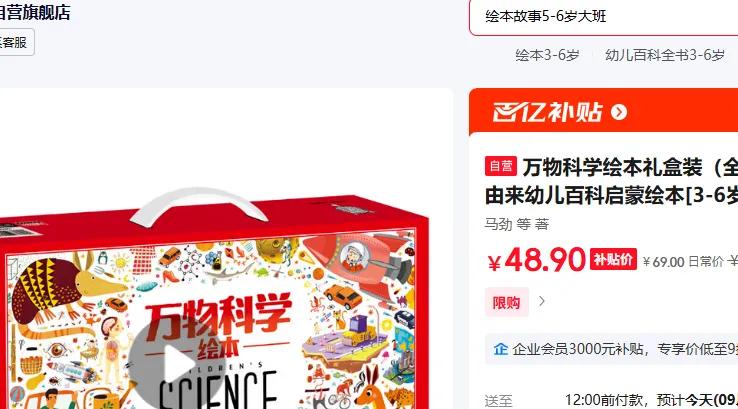Click the author name 马劲
The width and height of the screenshot is (738, 409).
click(498, 225)
